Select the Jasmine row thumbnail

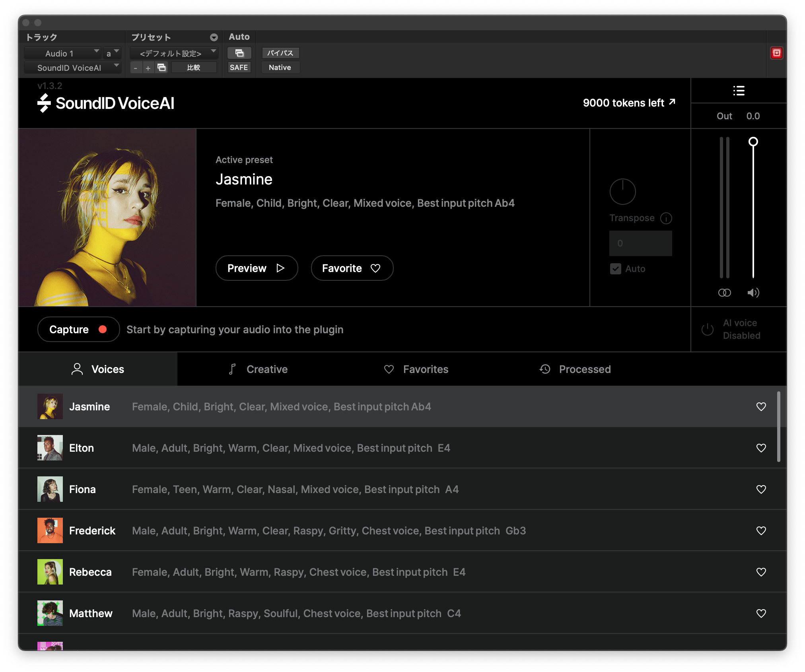[x=50, y=406]
